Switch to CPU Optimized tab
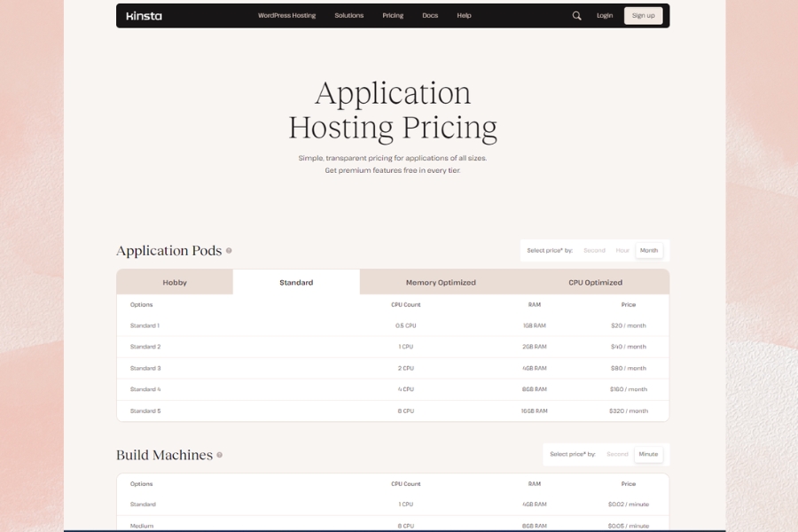This screenshot has width=798, height=532. coord(596,282)
